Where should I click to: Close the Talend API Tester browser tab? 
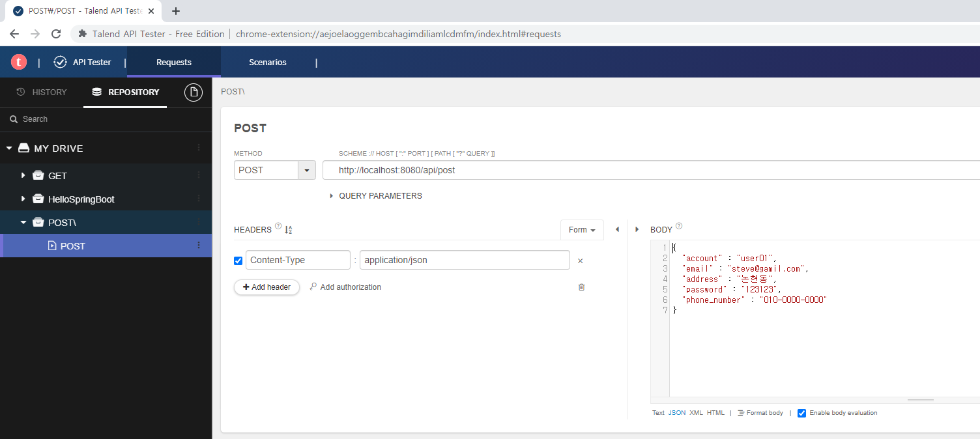[x=151, y=11]
